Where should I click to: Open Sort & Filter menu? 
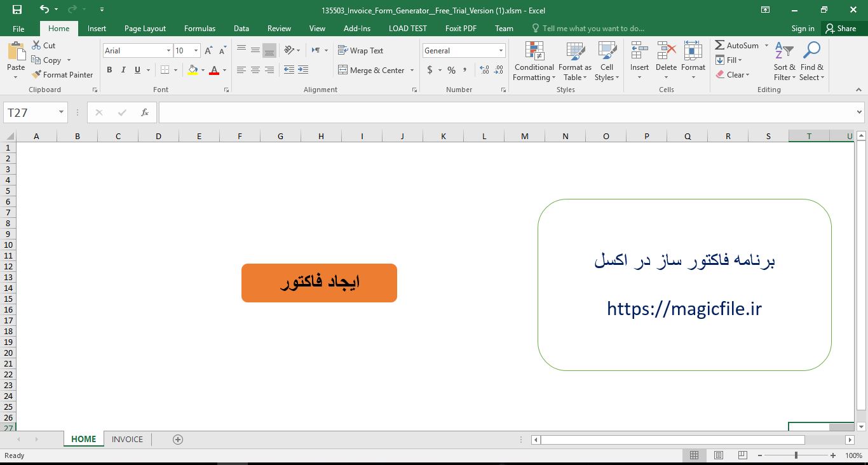(785, 62)
